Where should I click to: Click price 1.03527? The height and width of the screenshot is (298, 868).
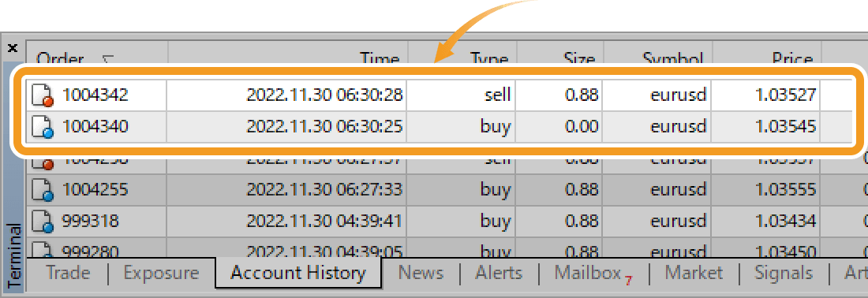coord(785,95)
